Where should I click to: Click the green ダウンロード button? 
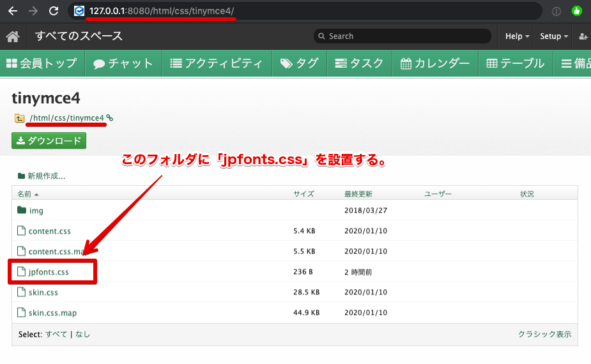click(49, 140)
